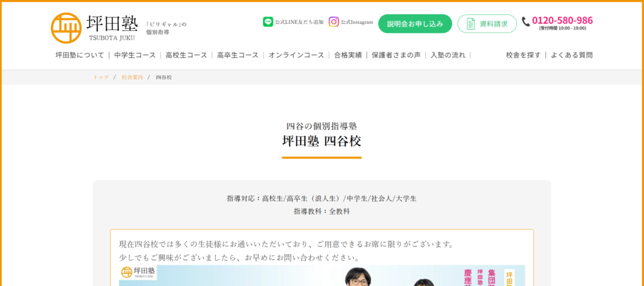Click the document icon in 資料請求 button
This screenshot has width=644, height=286.
471,24
